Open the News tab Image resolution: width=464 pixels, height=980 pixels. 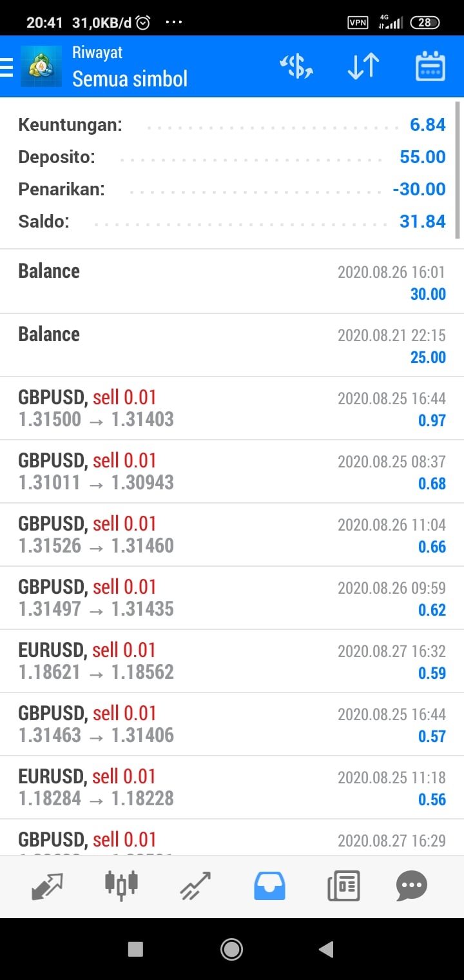pyautogui.click(x=343, y=886)
